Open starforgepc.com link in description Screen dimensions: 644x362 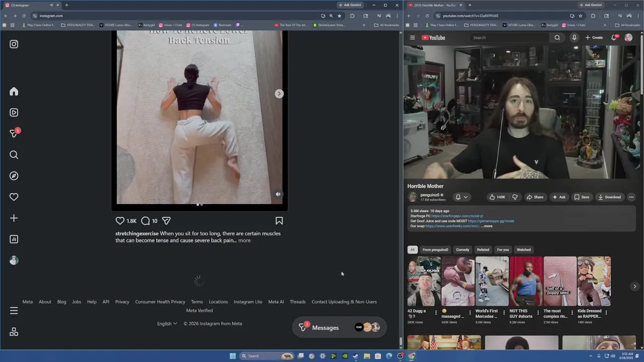[457, 216]
